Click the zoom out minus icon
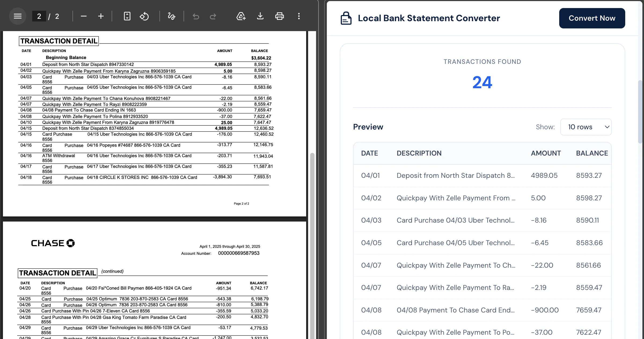Viewport: 644px width, 339px height. [x=84, y=16]
